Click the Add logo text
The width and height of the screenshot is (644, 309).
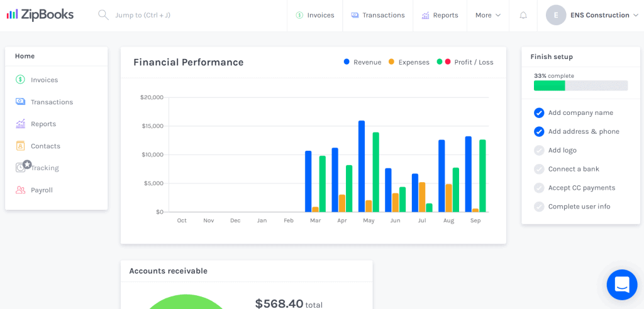[x=562, y=150]
